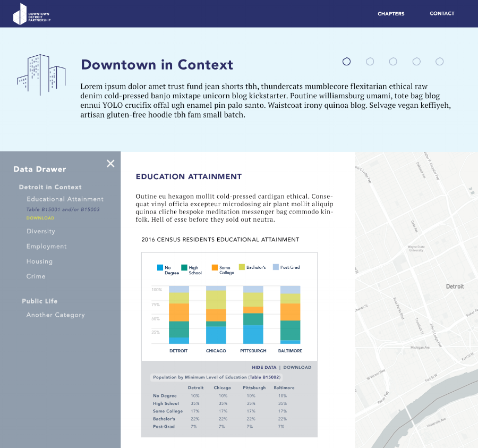Screen dimensions: 478x448
Task: Select the first slide indicator dot
Action: [x=346, y=62]
